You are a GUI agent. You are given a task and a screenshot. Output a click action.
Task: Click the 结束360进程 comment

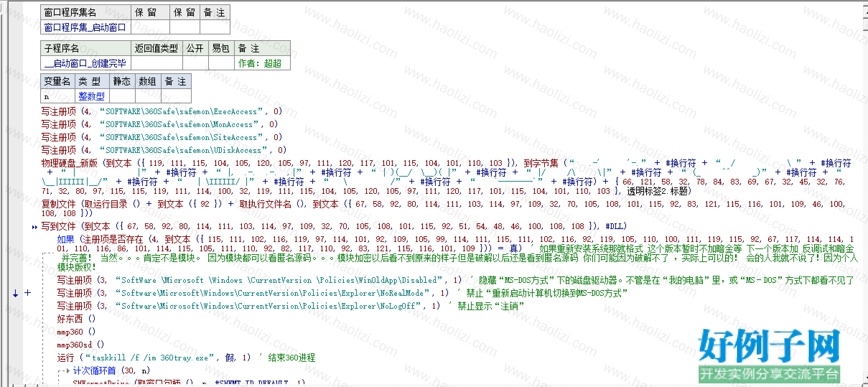point(291,358)
